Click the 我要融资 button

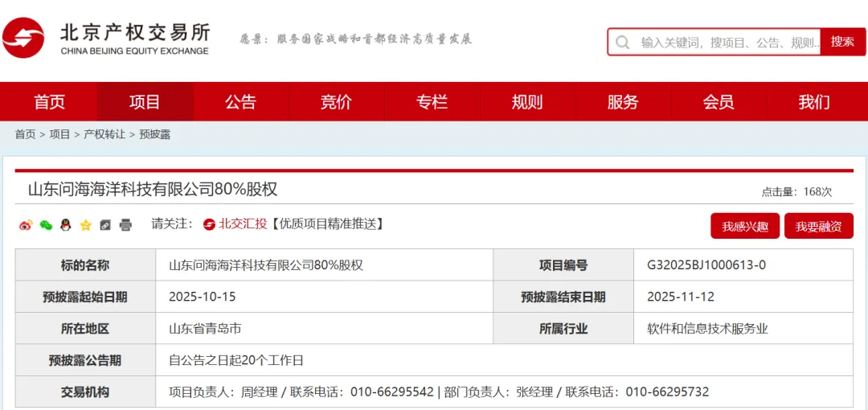pos(818,227)
